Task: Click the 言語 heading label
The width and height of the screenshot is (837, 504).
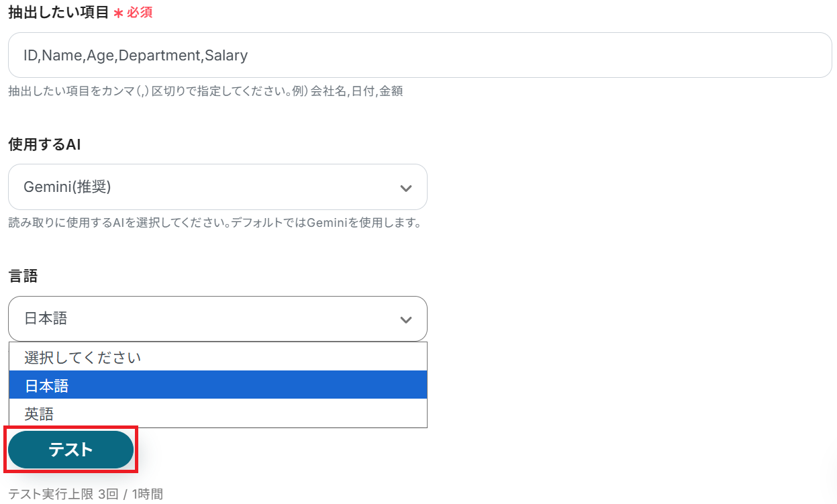Action: click(x=23, y=276)
